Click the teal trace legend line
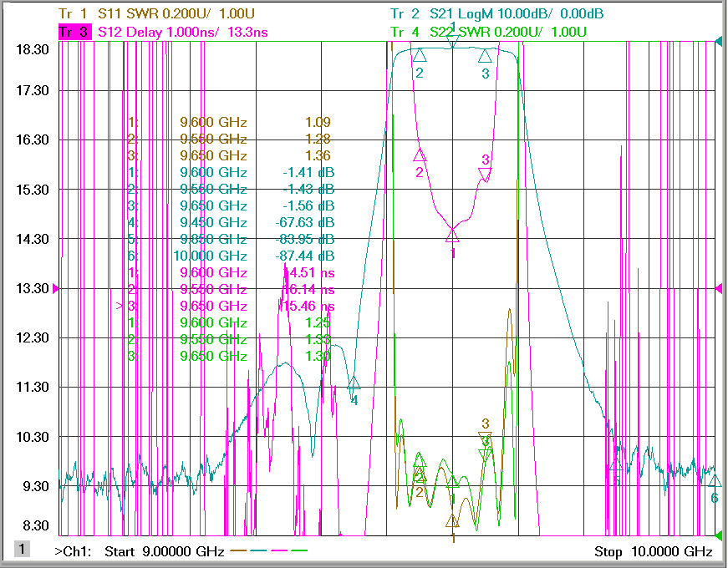This screenshot has height=568, width=728. point(258,550)
